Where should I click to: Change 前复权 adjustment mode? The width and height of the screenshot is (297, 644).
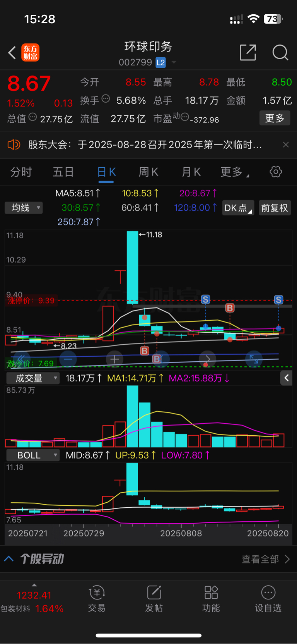(x=275, y=208)
